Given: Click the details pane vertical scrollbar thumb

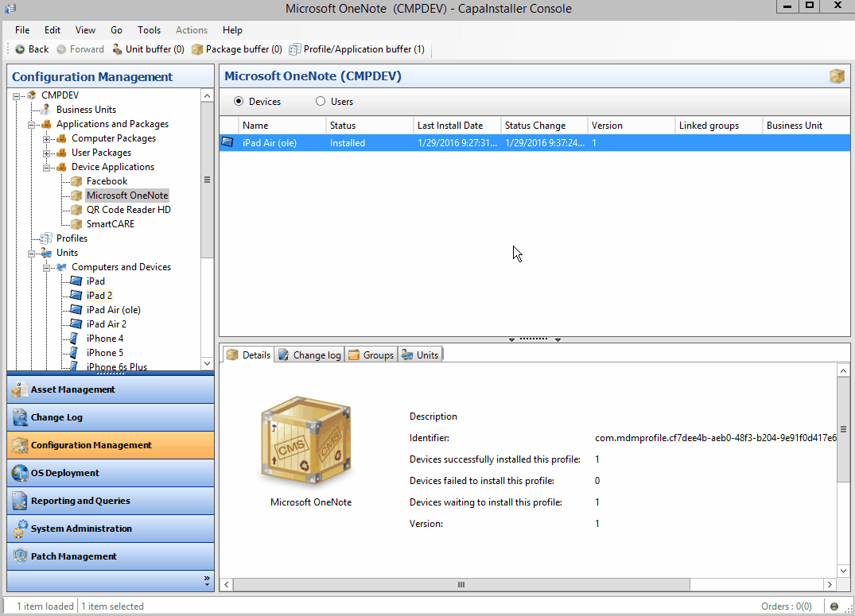Looking at the screenshot, I should (x=843, y=429).
